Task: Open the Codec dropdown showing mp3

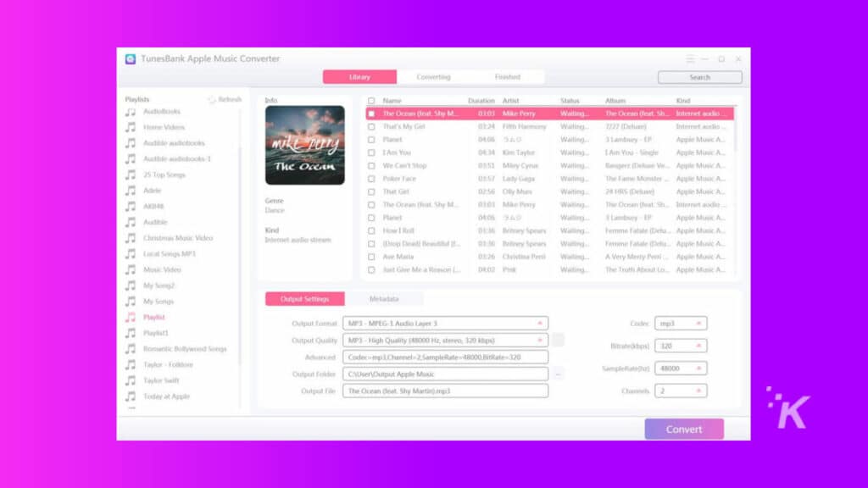Action: [x=681, y=323]
